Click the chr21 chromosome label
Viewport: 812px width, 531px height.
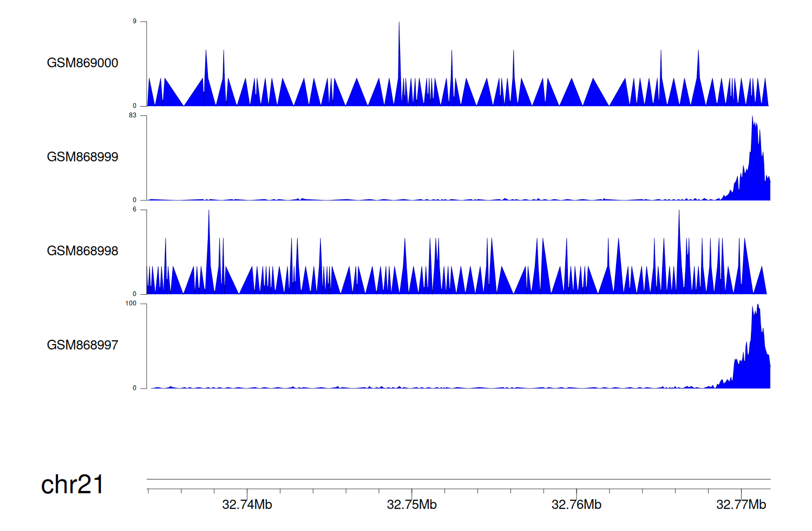pos(72,484)
